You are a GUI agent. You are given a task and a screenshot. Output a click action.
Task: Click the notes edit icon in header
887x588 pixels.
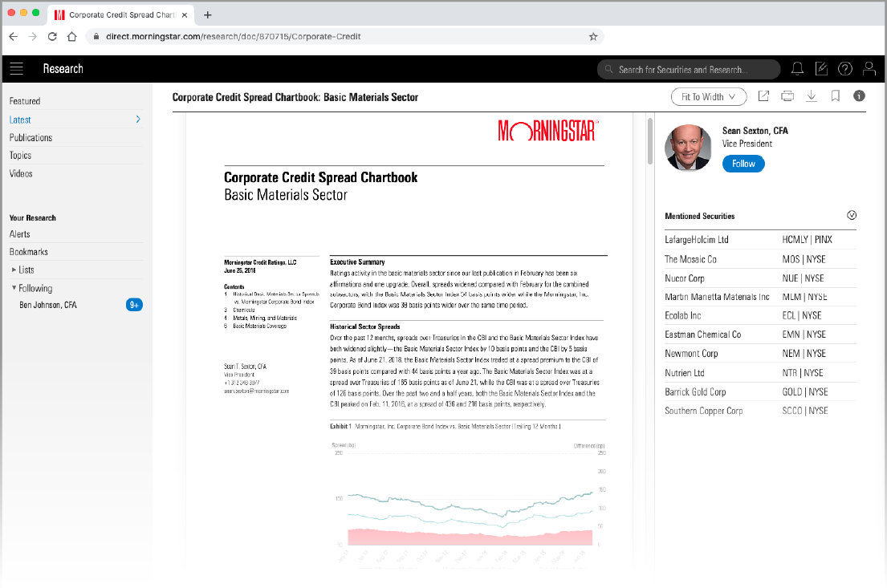pos(821,69)
